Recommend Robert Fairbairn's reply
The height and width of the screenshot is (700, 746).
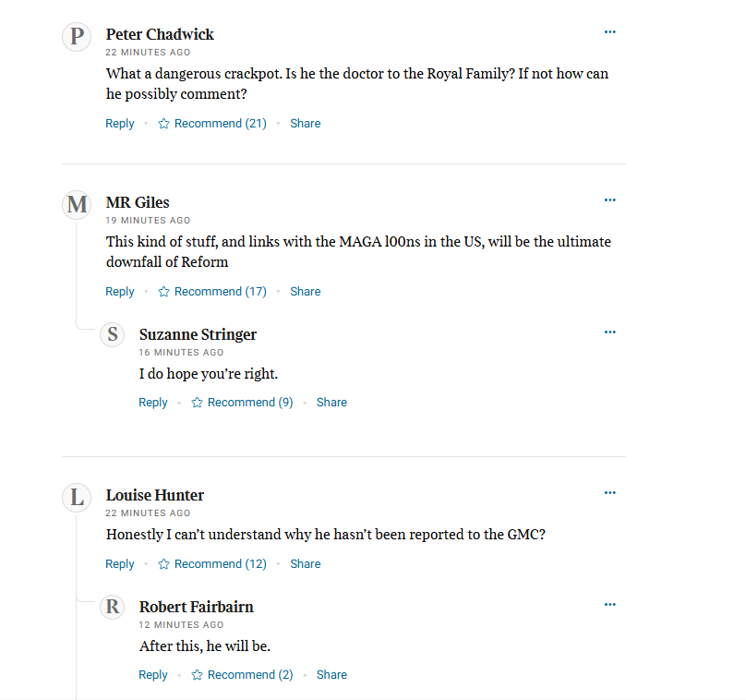pos(242,675)
